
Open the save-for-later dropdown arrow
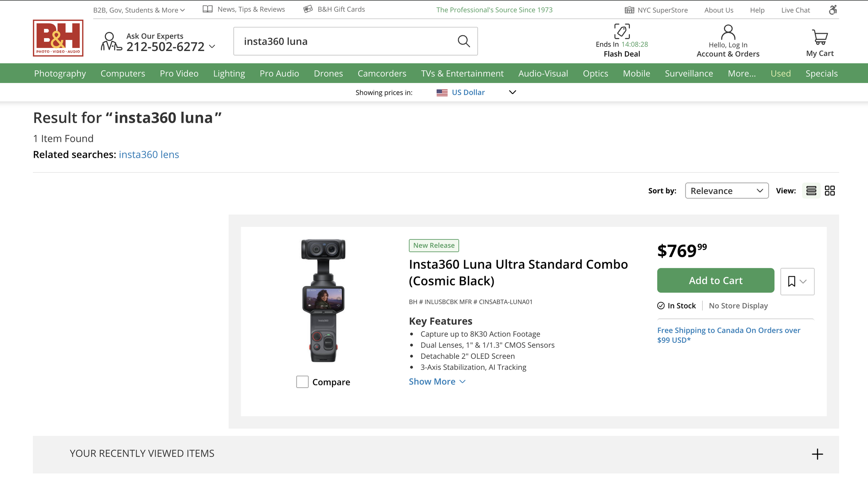click(x=803, y=282)
